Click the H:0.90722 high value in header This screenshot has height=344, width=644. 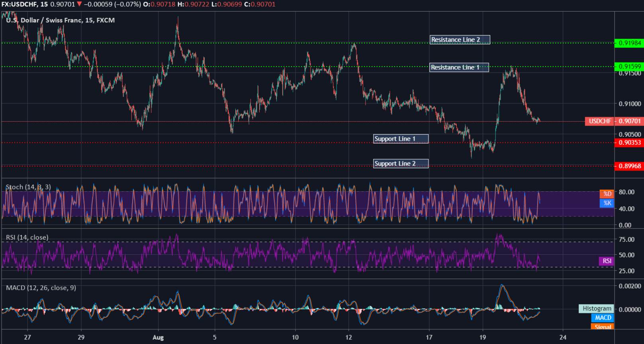point(193,4)
